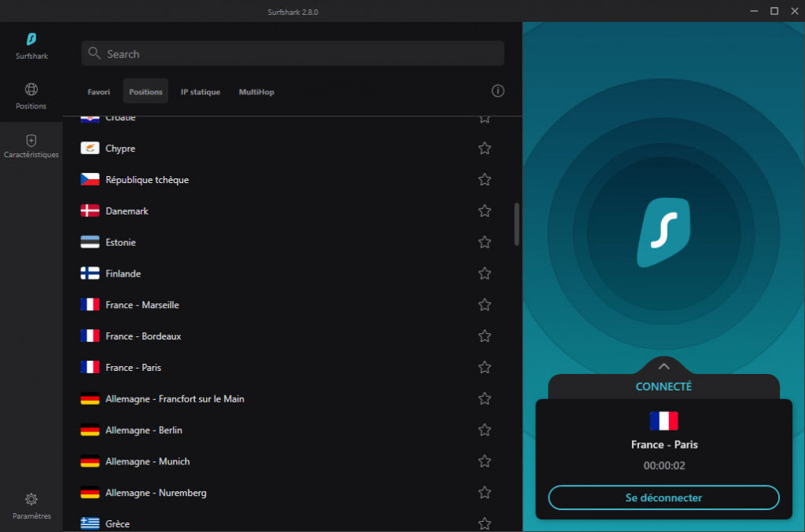Viewport: 805px width, 532px height.
Task: Favorite Estonie with its star
Action: [x=484, y=242]
